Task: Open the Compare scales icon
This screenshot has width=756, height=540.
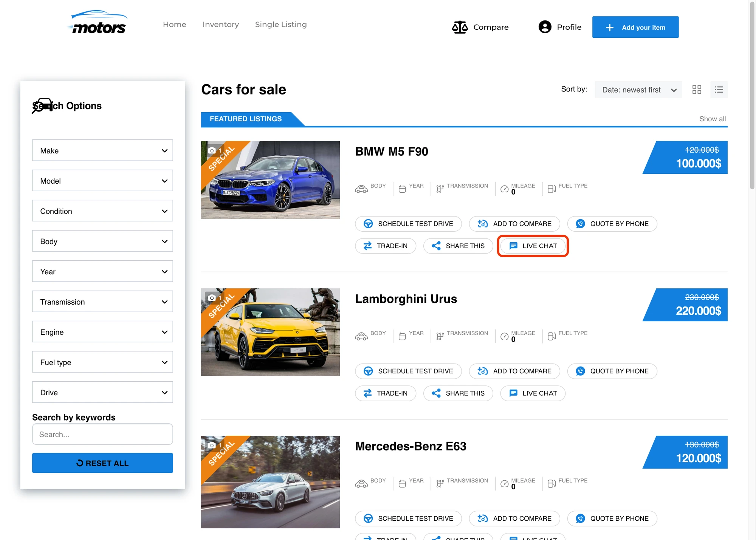Action: [460, 27]
